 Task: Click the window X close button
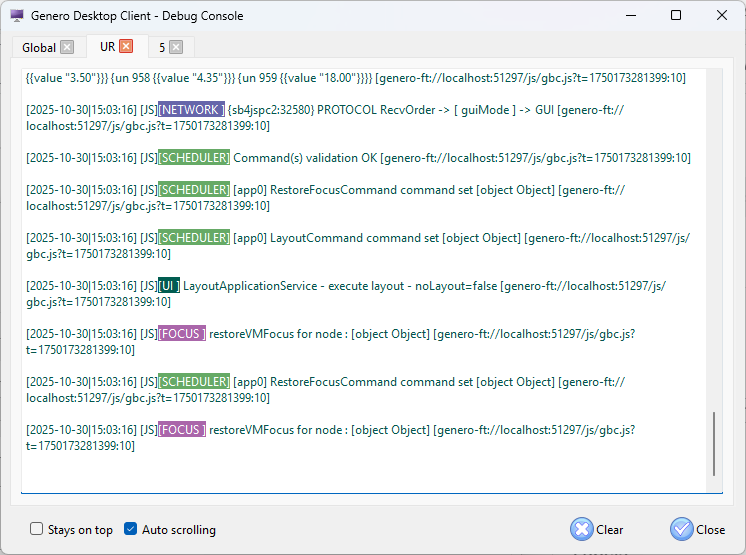pyautogui.click(x=721, y=16)
